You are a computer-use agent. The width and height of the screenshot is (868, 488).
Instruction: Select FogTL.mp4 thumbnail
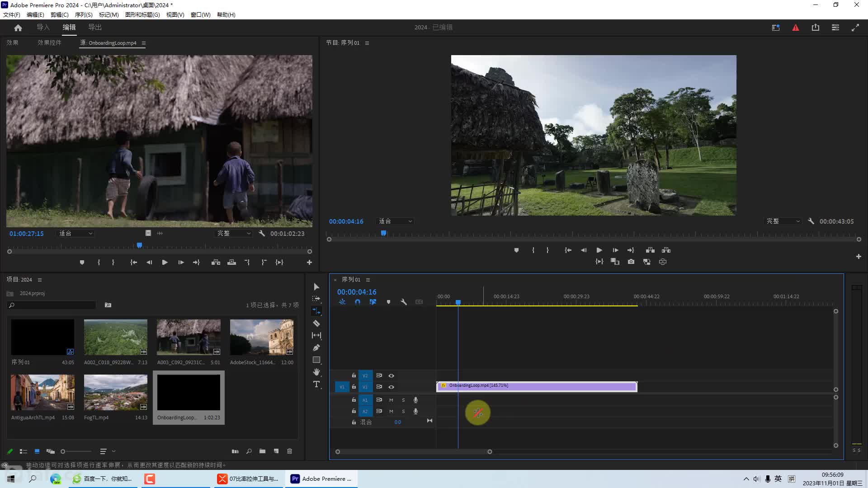[116, 392]
